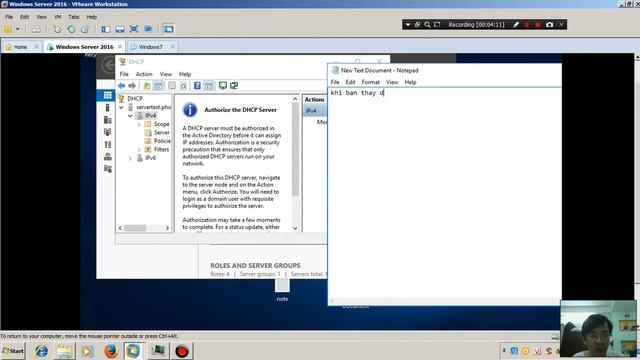Click the Local Server sidebar icon in Server Manager

tap(107, 107)
